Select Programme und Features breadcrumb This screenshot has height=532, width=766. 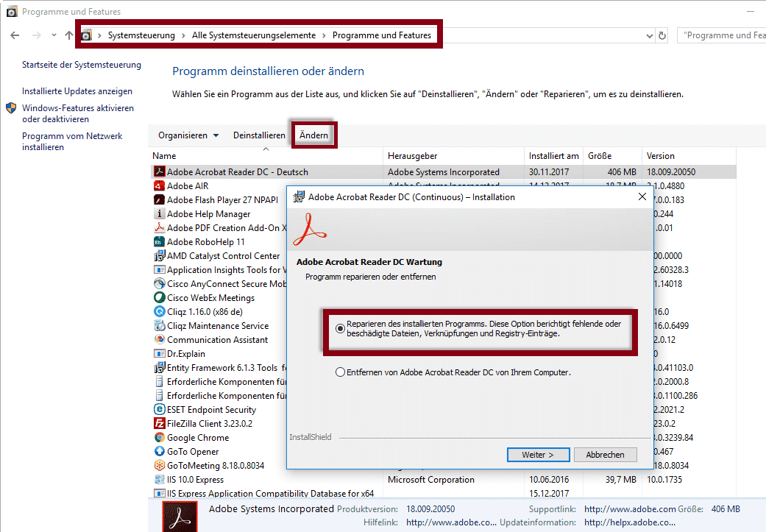click(382, 35)
